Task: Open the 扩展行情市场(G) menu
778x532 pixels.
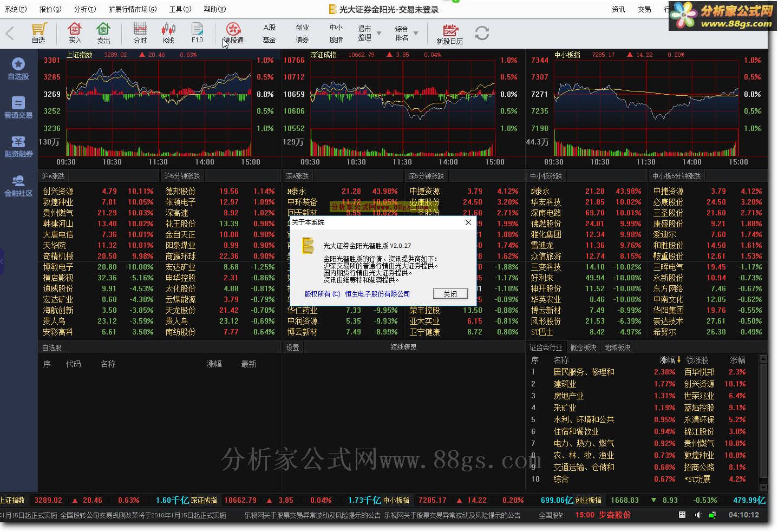Action: click(x=133, y=9)
